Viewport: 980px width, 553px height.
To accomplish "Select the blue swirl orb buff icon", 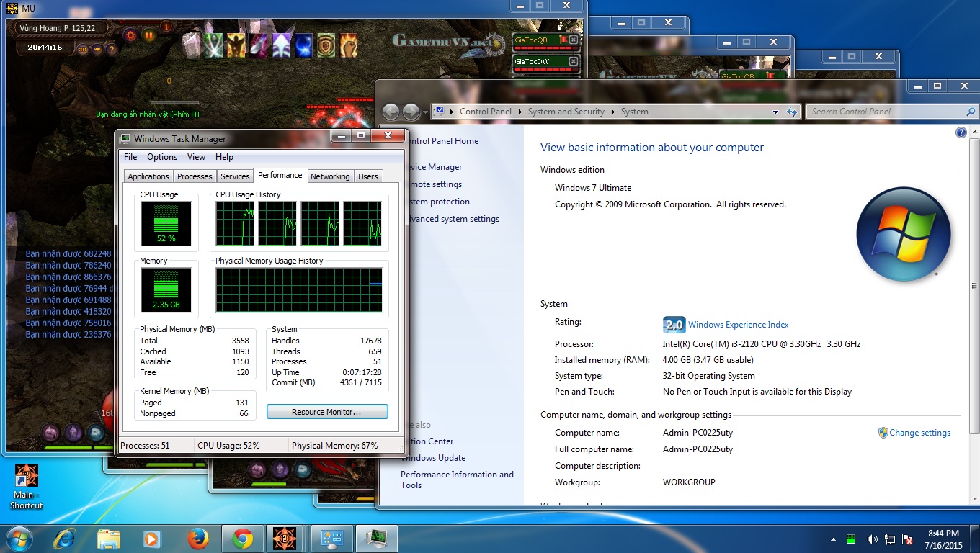I will pyautogui.click(x=303, y=45).
